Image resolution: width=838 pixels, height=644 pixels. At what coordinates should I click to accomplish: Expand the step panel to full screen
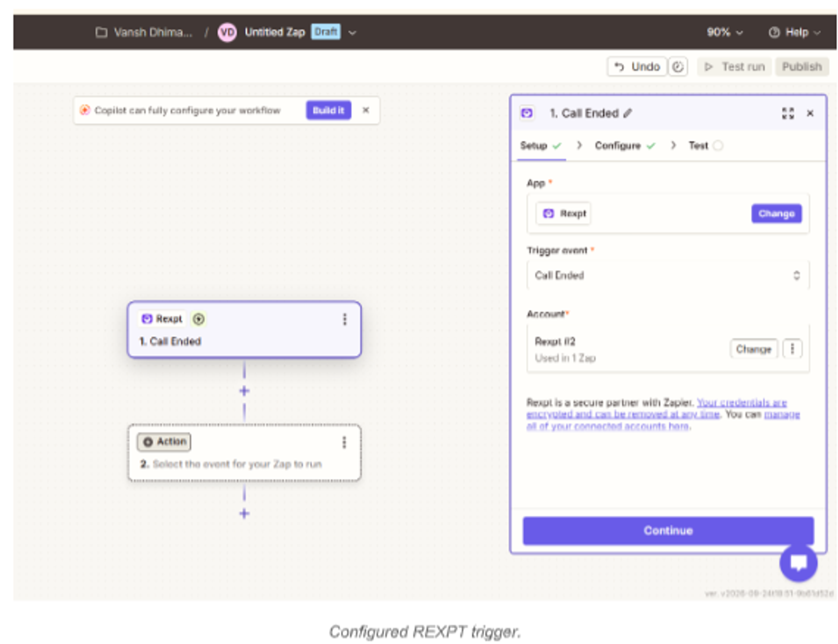pos(788,113)
